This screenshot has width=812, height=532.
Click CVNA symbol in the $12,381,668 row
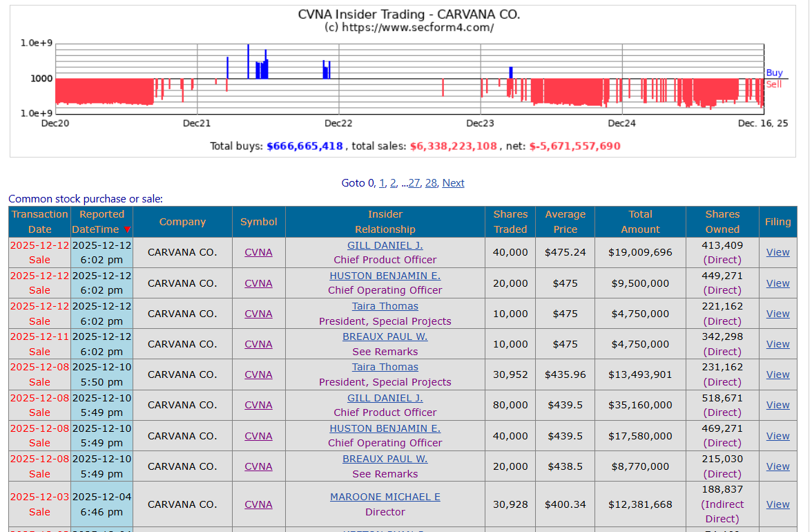[258, 504]
